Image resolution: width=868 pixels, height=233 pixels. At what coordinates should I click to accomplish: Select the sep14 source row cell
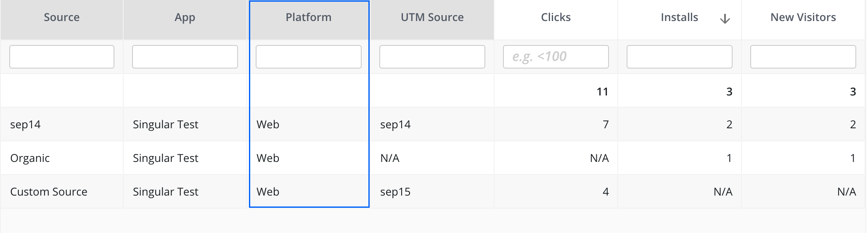pos(26,124)
